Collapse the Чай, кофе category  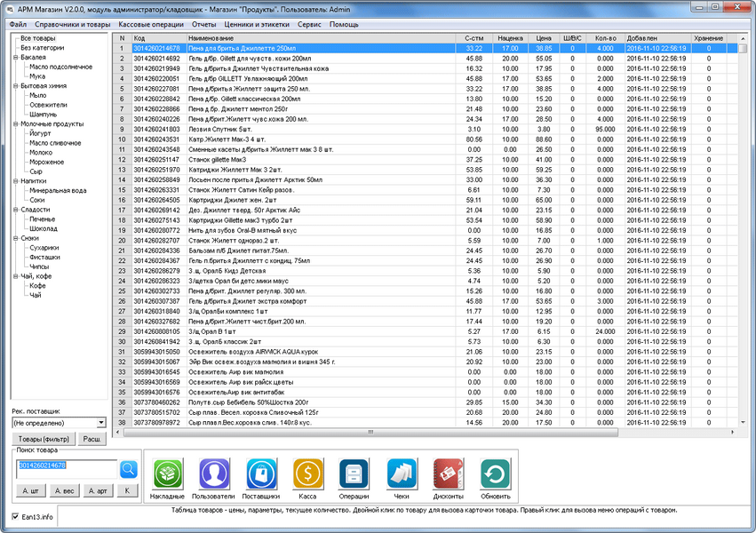click(x=15, y=276)
